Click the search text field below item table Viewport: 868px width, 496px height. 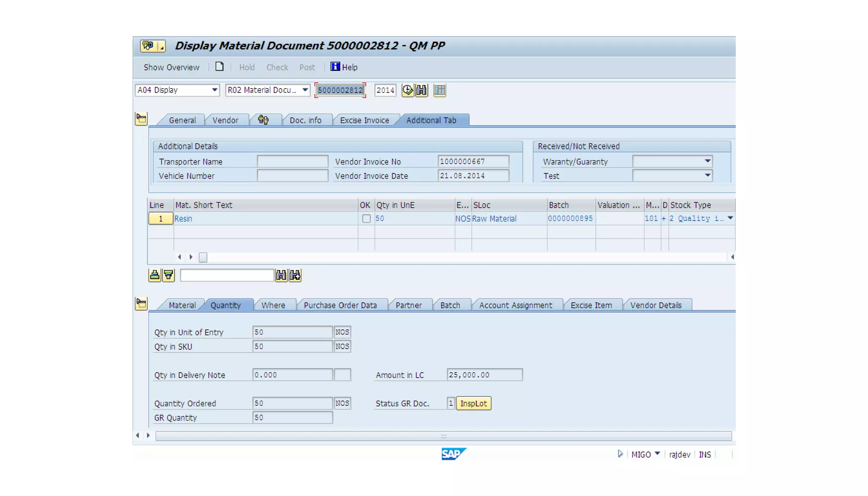tap(227, 275)
